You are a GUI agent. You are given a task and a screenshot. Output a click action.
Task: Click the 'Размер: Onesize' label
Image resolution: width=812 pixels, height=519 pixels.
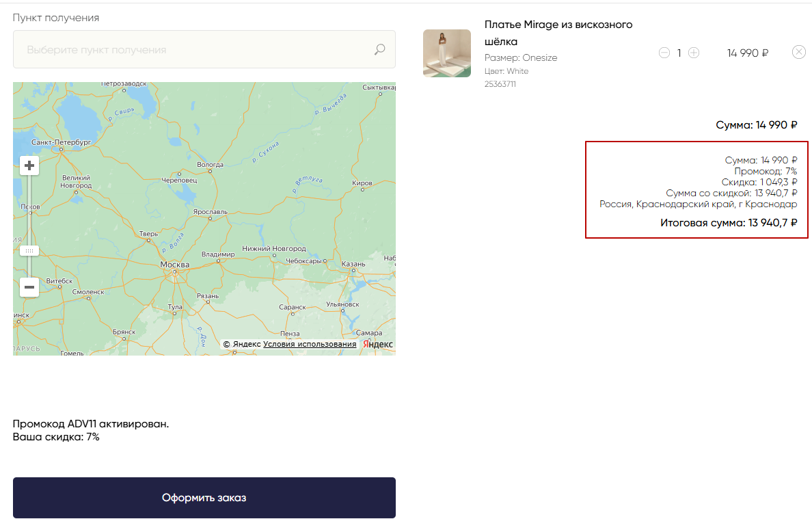point(521,57)
